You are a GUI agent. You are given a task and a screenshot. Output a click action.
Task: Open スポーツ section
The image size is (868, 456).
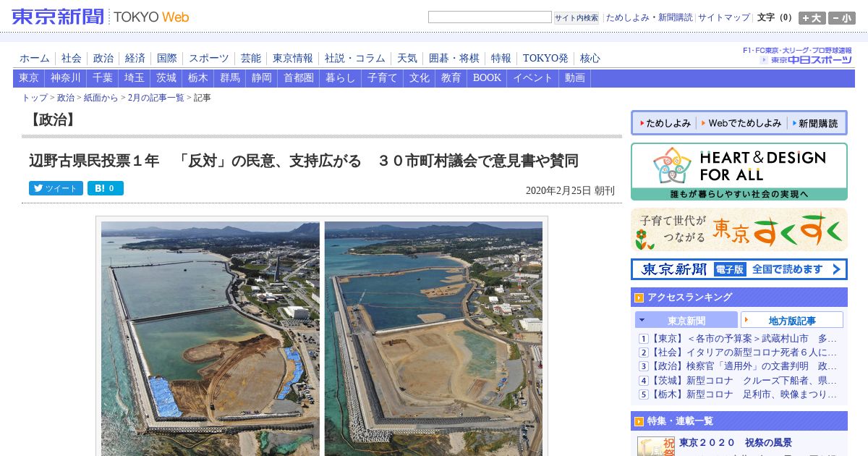click(209, 58)
